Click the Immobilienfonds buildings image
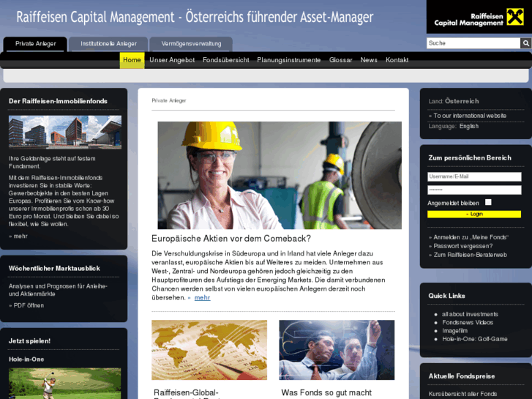Screen dimensions: 532x399 coord(65,132)
